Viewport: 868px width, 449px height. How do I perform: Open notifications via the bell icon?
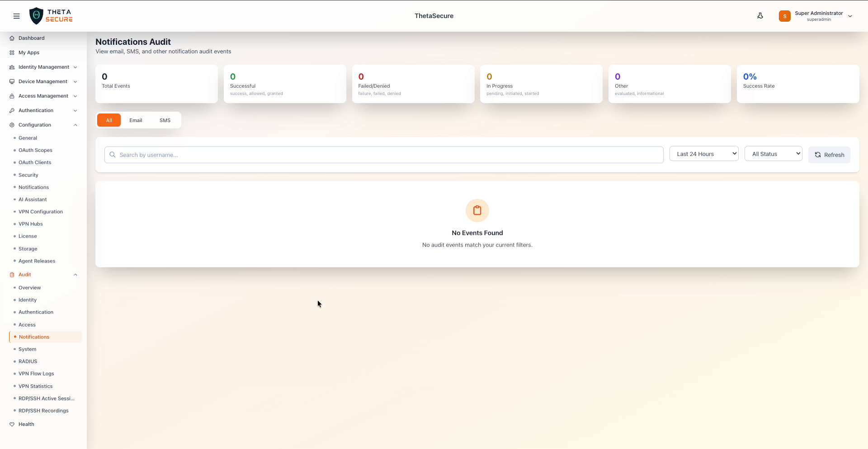coord(760,15)
